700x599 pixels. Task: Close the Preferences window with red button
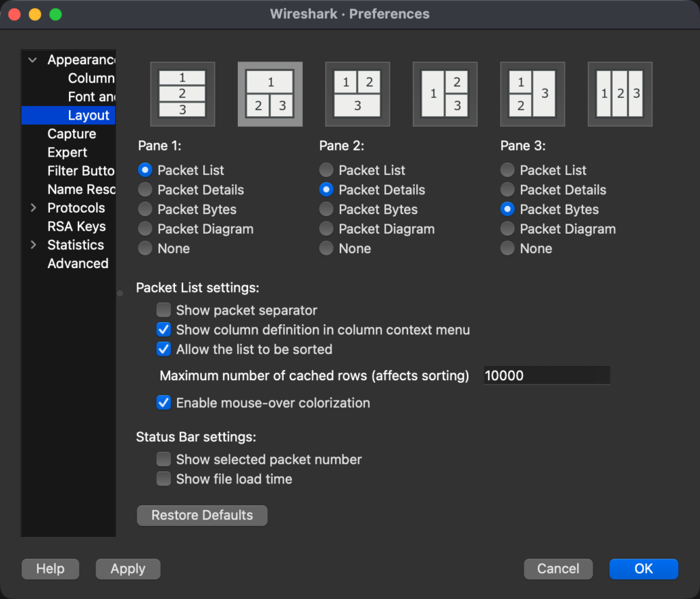[14, 14]
